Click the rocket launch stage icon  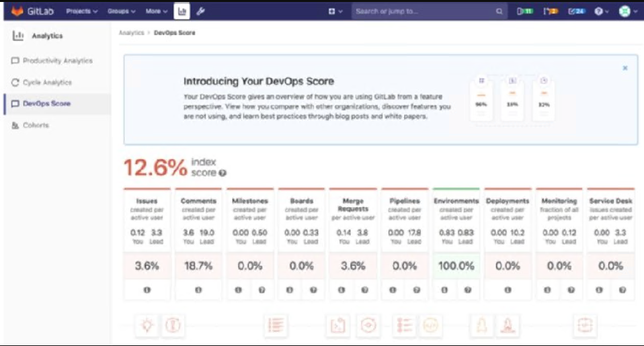tap(508, 325)
